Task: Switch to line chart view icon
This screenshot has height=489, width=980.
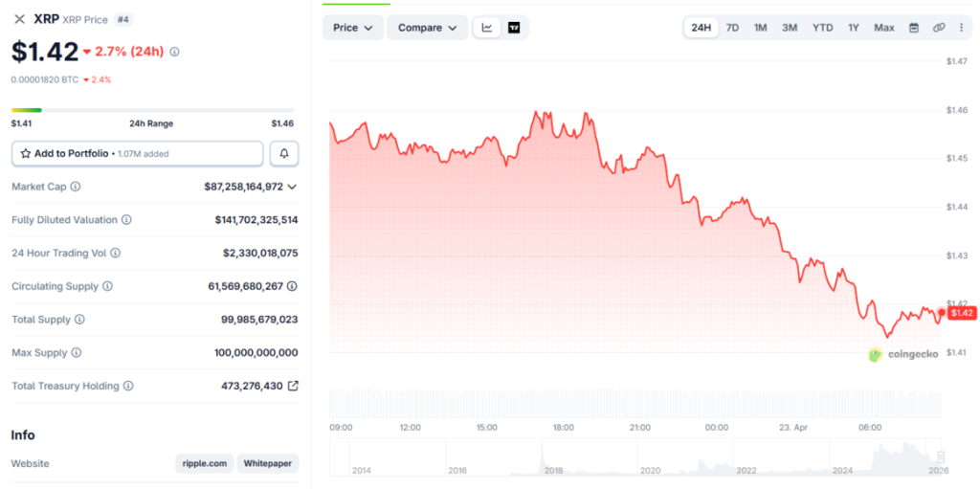Action: pyautogui.click(x=487, y=28)
